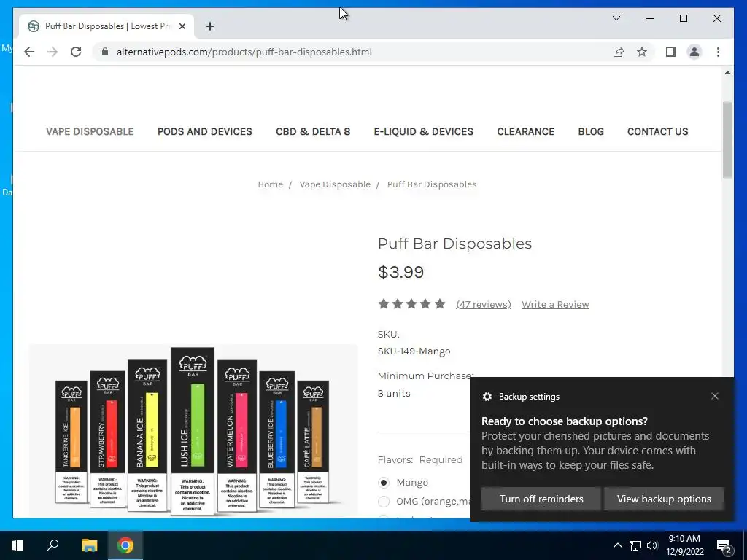Click the Backup settings gear icon
Image resolution: width=747 pixels, height=560 pixels.
point(487,397)
